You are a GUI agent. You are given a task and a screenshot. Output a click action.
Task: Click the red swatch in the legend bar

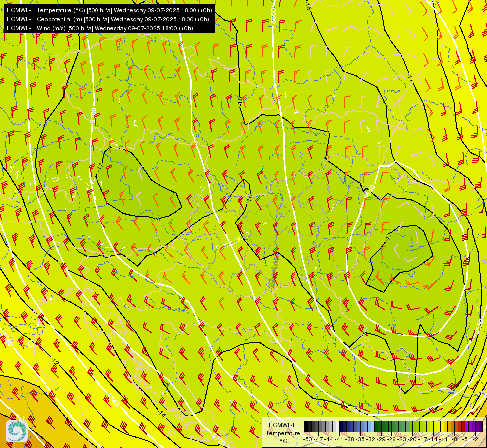463,426
